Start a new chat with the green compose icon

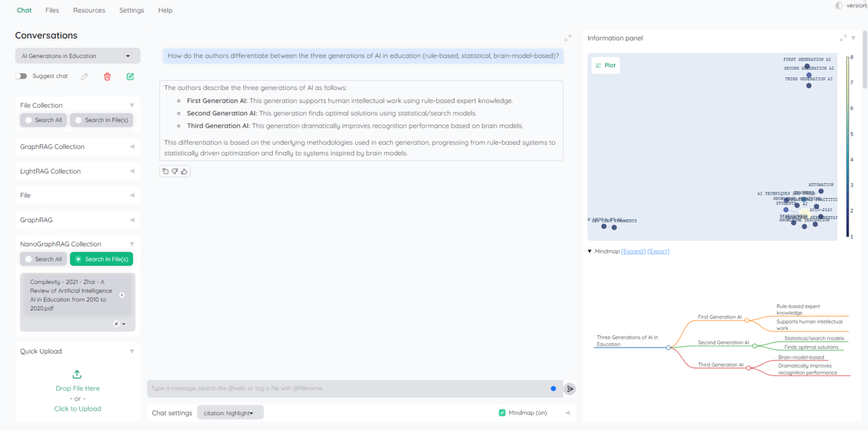pos(129,76)
